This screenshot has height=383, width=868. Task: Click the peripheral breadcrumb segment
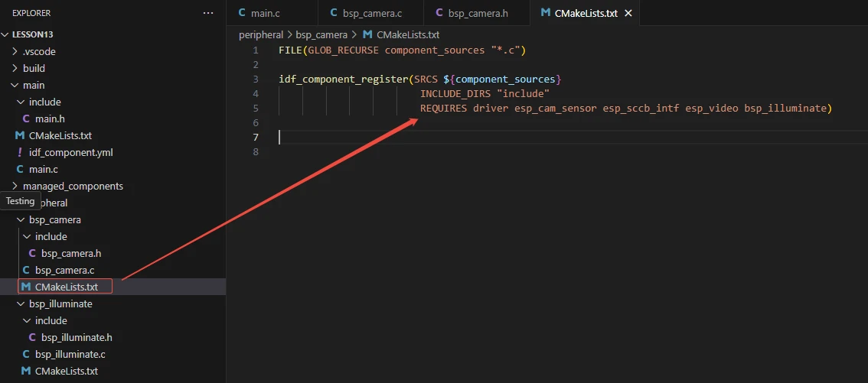point(260,34)
